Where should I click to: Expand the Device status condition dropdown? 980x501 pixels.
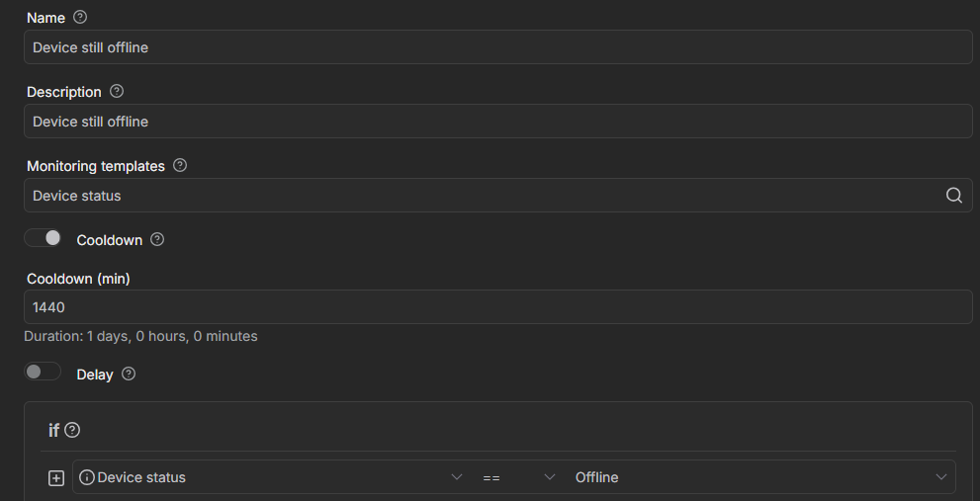pos(456,477)
